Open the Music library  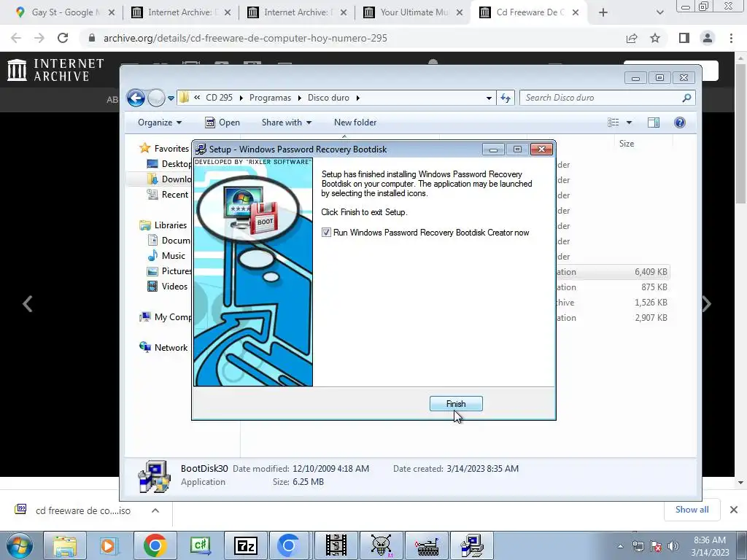[x=166, y=256]
